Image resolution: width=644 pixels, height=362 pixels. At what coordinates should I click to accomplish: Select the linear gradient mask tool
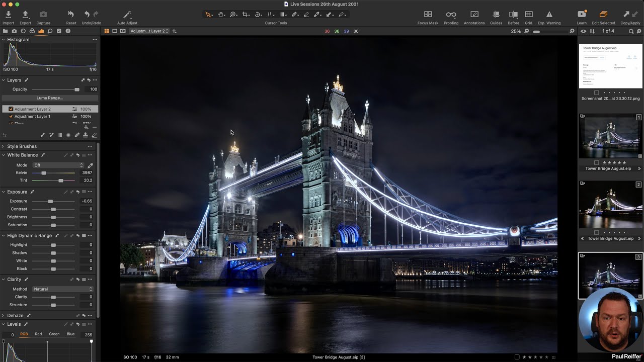click(60, 135)
